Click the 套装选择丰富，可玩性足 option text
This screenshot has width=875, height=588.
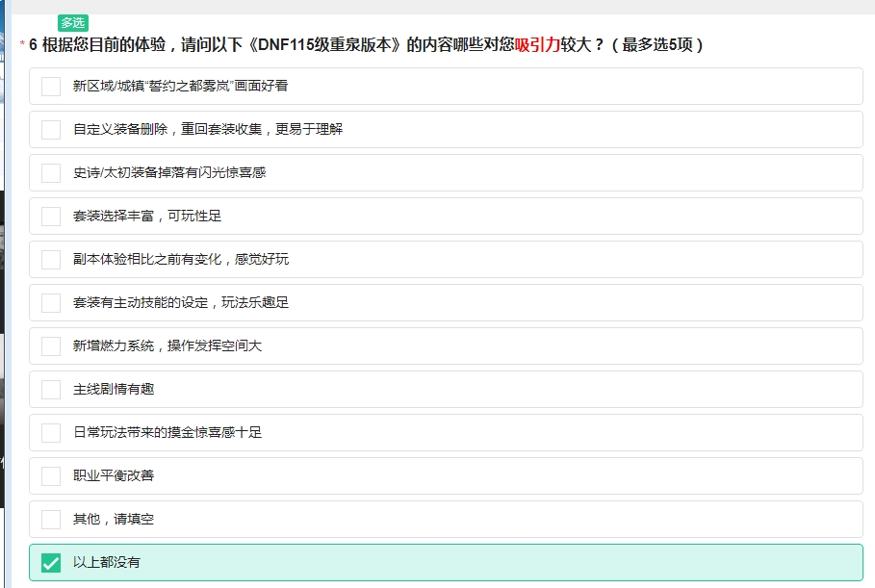coord(147,216)
